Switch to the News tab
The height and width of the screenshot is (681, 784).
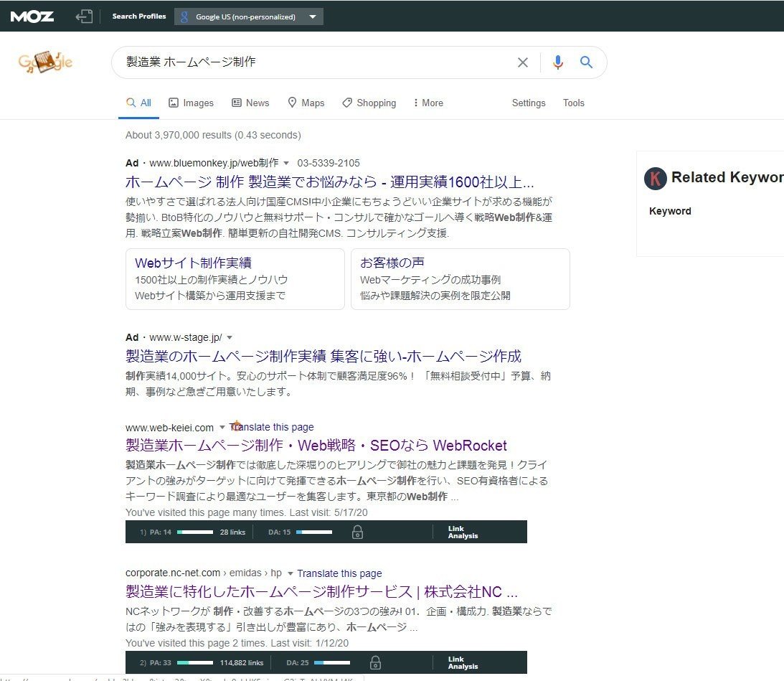(x=250, y=103)
